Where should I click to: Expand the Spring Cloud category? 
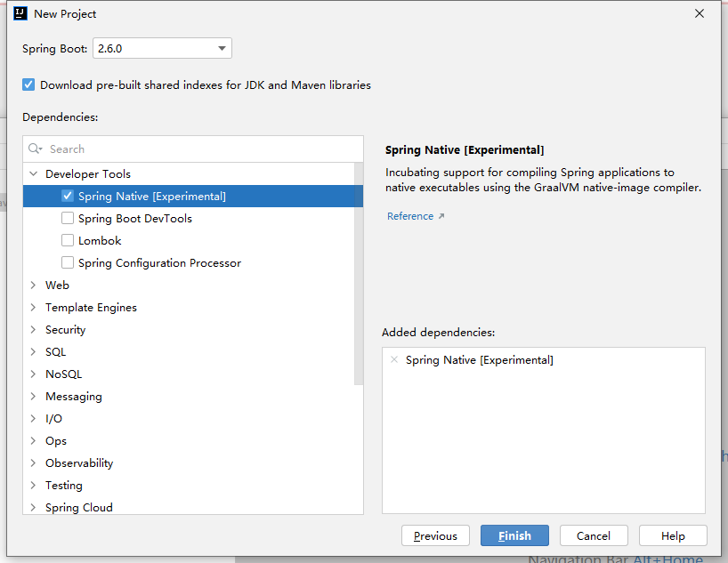[33, 507]
